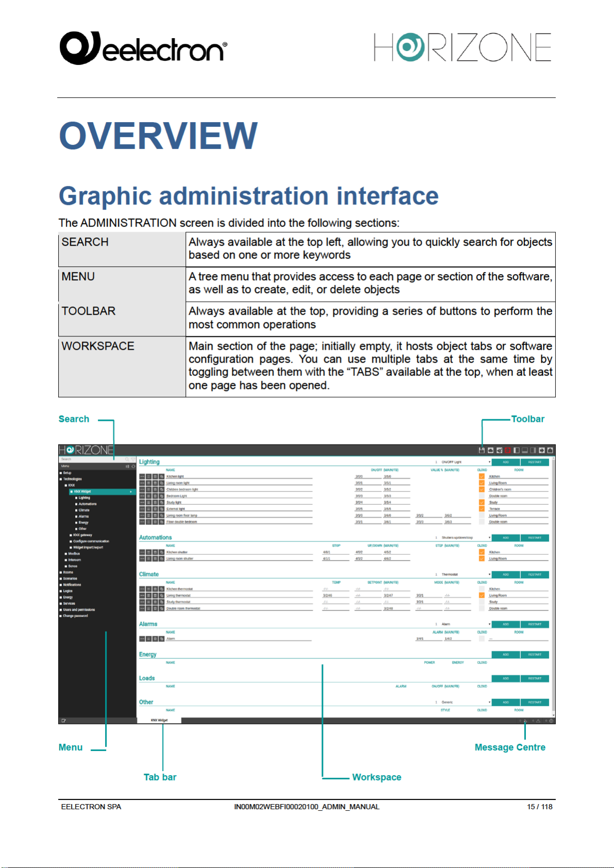614x868 pixels.
Task: Open the three-dots options for Kitchen light
Action: click(x=142, y=476)
